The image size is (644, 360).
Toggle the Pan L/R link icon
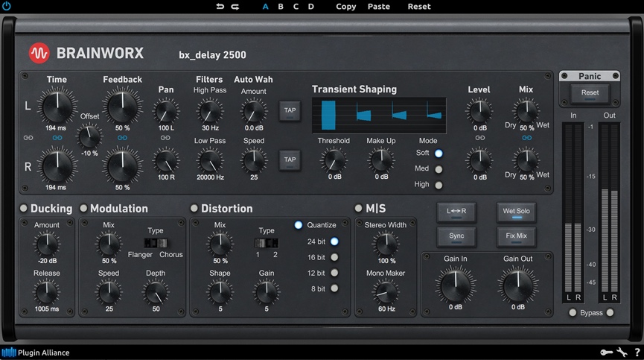(x=165, y=138)
